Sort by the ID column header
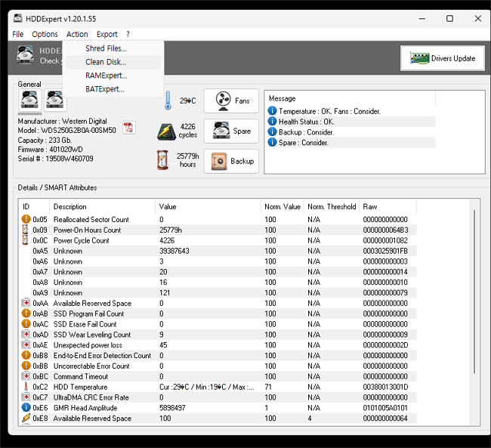The width and height of the screenshot is (491, 448). pos(34,207)
